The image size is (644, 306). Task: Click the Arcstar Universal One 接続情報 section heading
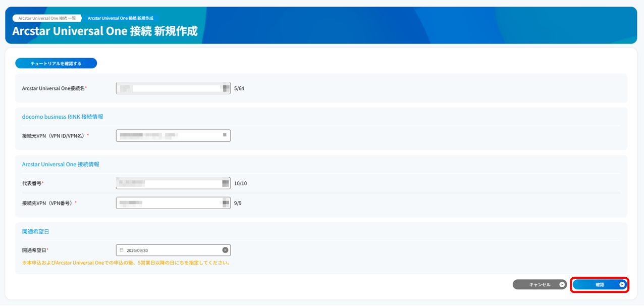[x=61, y=164]
